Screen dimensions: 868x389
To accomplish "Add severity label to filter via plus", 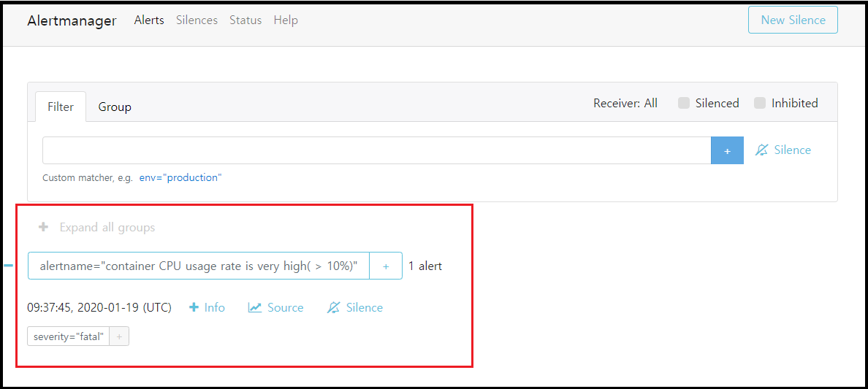I will tap(119, 336).
